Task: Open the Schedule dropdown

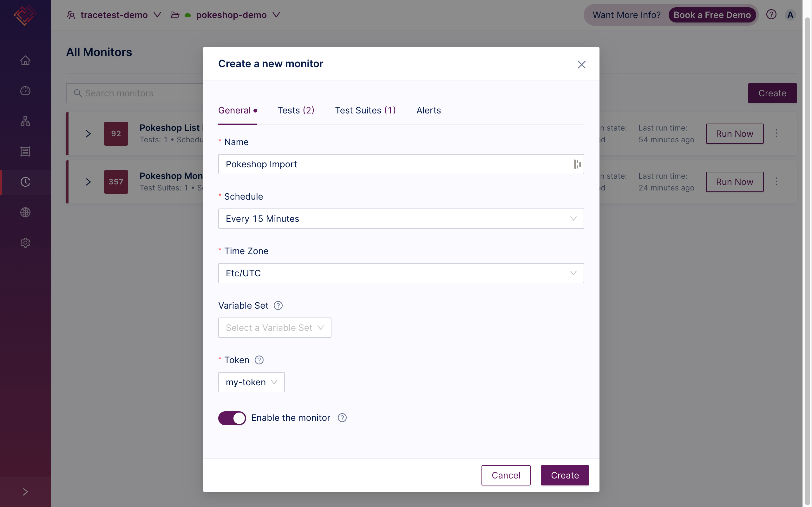Action: point(401,219)
